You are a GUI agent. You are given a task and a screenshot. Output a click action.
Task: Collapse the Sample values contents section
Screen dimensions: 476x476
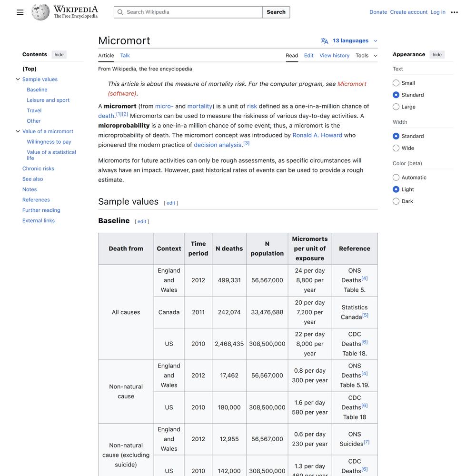(18, 79)
